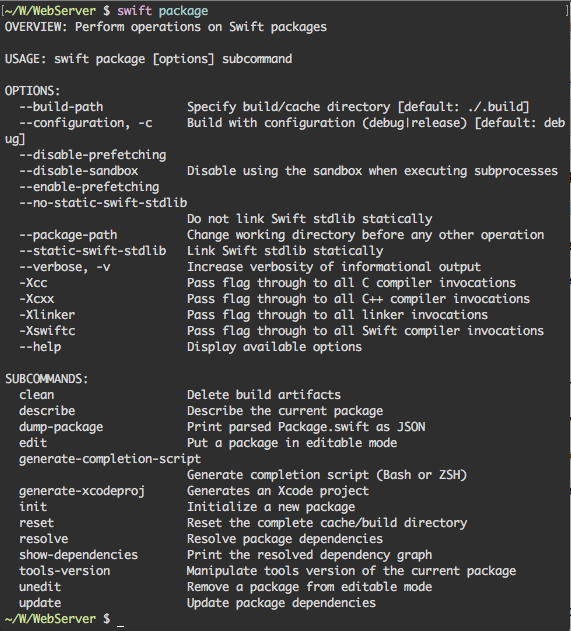Viewport: 571px width, 631px height.
Task: Click the --disable-sandbox option
Action: (x=78, y=171)
